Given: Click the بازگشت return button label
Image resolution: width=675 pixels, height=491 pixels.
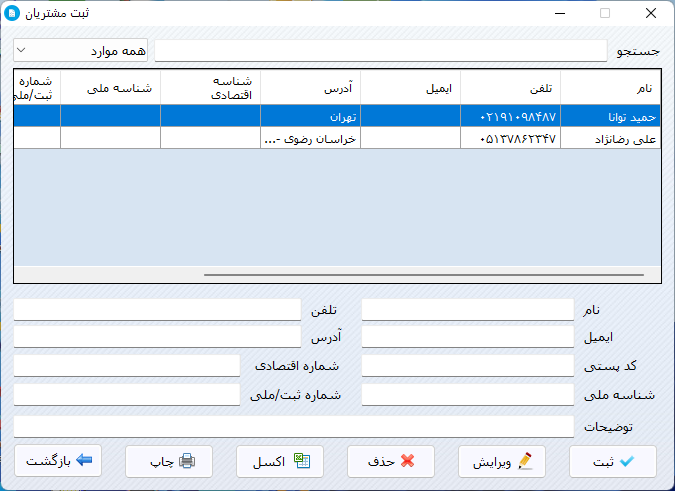Looking at the screenshot, I should point(48,461).
